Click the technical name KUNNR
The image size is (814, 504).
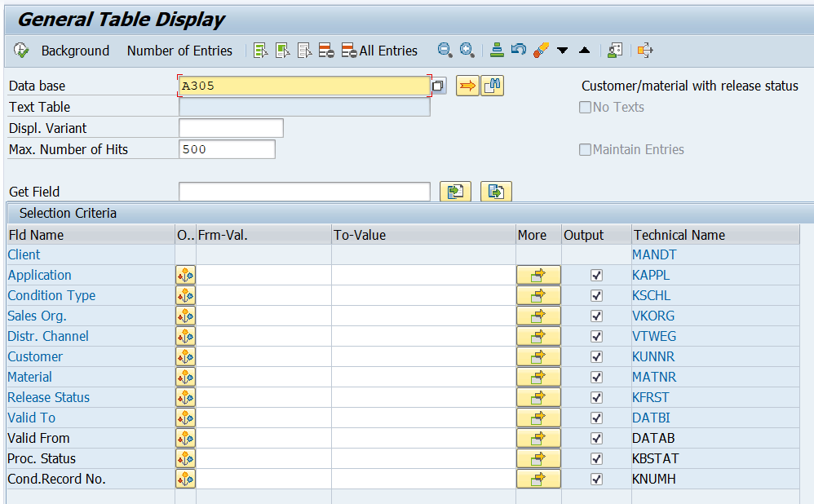[x=653, y=356]
